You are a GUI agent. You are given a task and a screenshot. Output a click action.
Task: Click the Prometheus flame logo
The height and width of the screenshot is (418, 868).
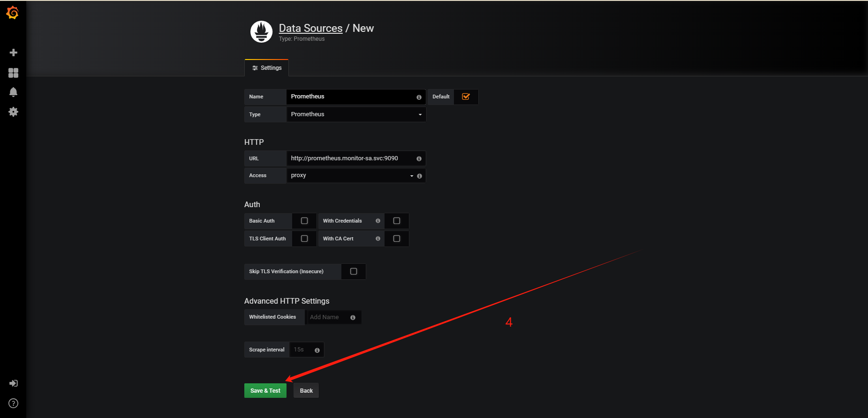pyautogui.click(x=261, y=32)
